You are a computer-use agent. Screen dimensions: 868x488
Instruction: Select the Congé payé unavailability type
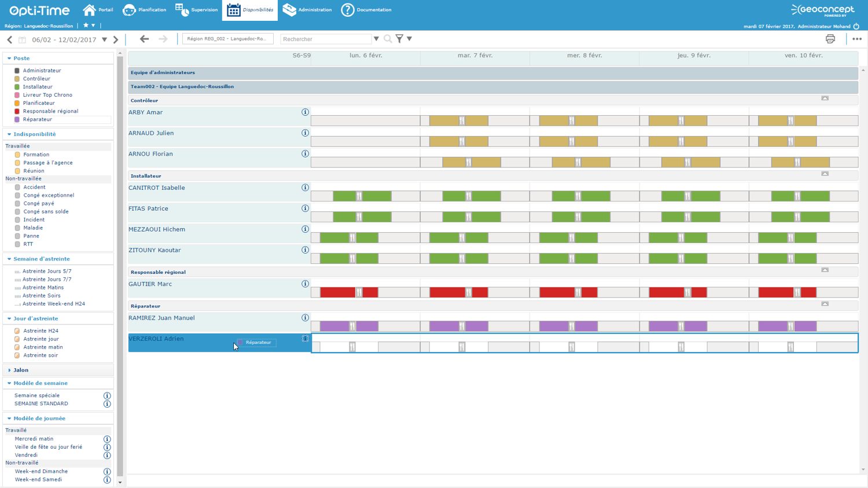(39, 204)
